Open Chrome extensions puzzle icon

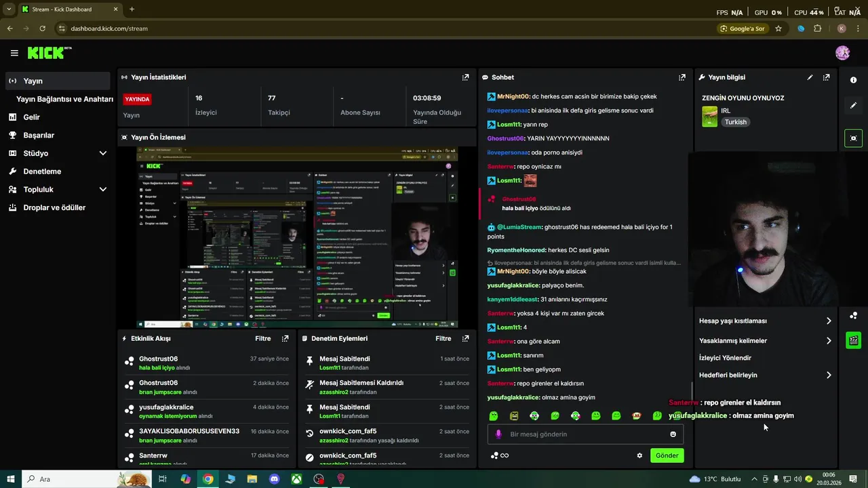(817, 28)
